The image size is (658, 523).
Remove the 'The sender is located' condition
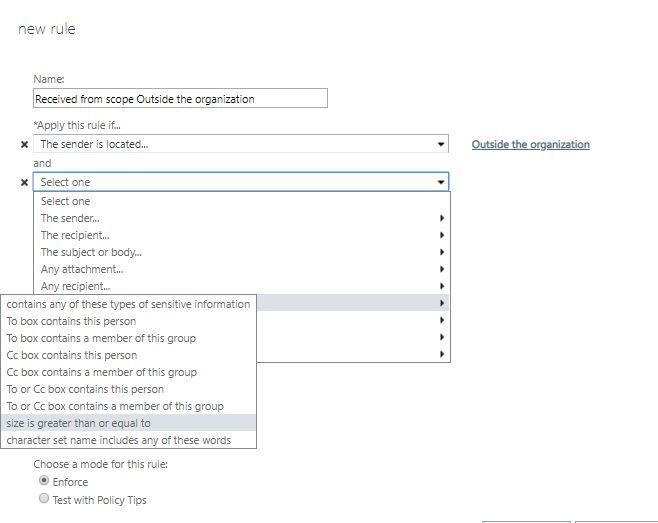pyautogui.click(x=24, y=144)
